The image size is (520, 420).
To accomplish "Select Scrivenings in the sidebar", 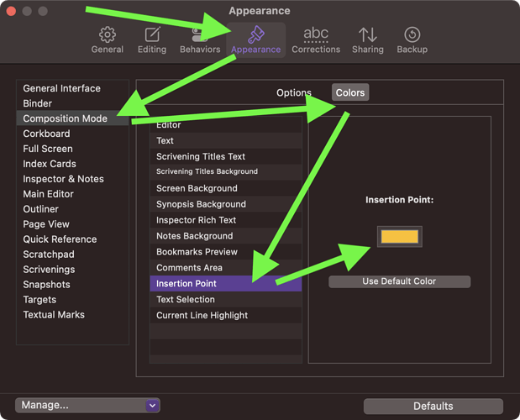I will click(x=72, y=269).
